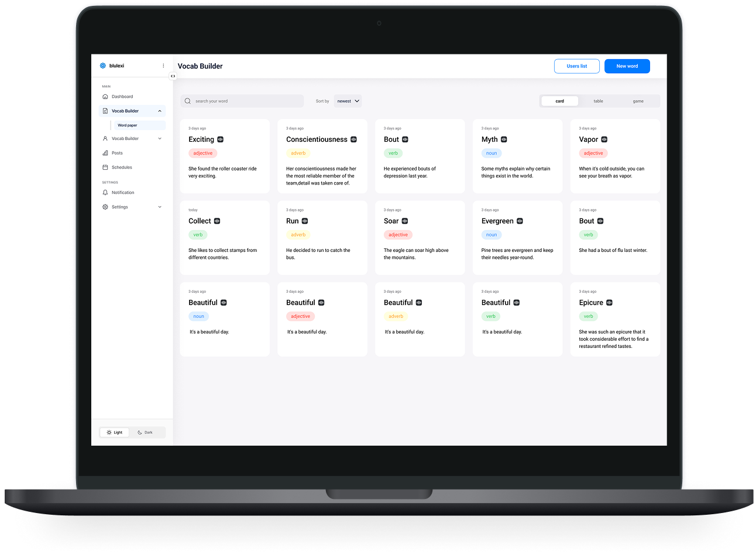
Task: Select the Light theme option
Action: pos(115,433)
